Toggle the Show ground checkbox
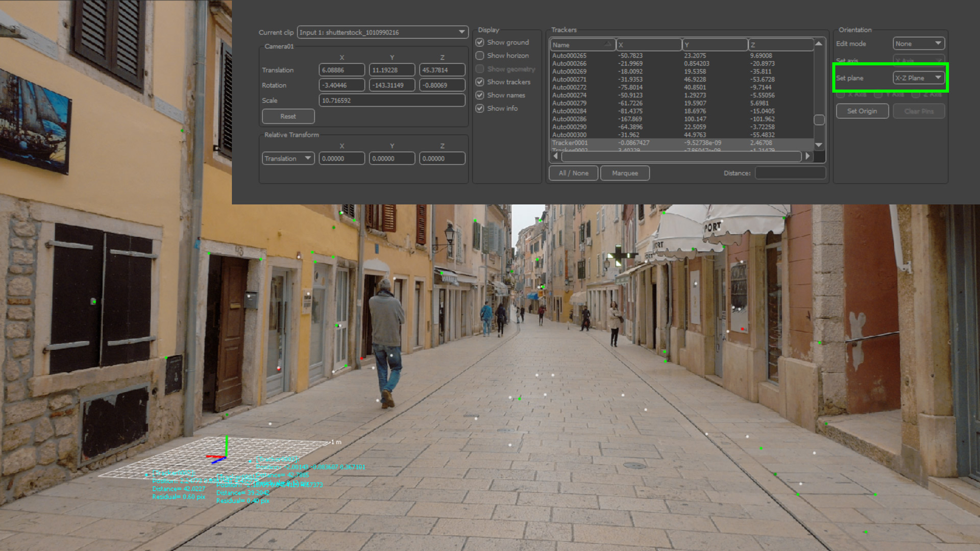 pyautogui.click(x=480, y=42)
